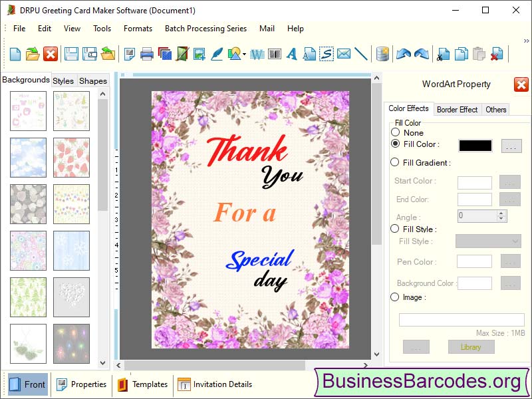Select the email envelope icon on toolbar

pyautogui.click(x=342, y=55)
